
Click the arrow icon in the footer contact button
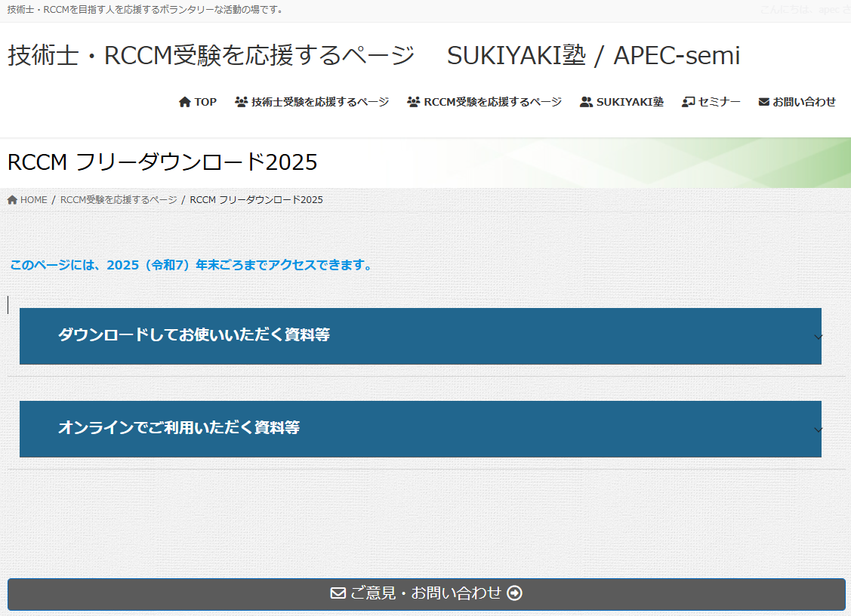click(x=515, y=593)
